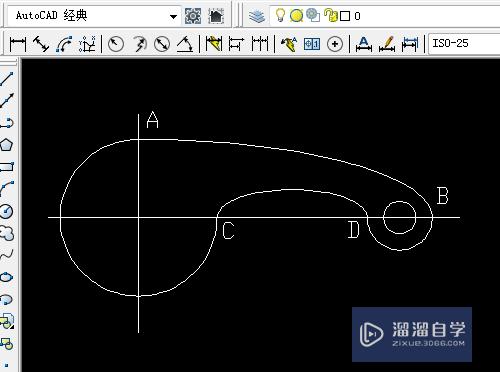Image resolution: width=500 pixels, height=372 pixels.
Task: Click the Dimension Update tool
Action: pos(410,44)
